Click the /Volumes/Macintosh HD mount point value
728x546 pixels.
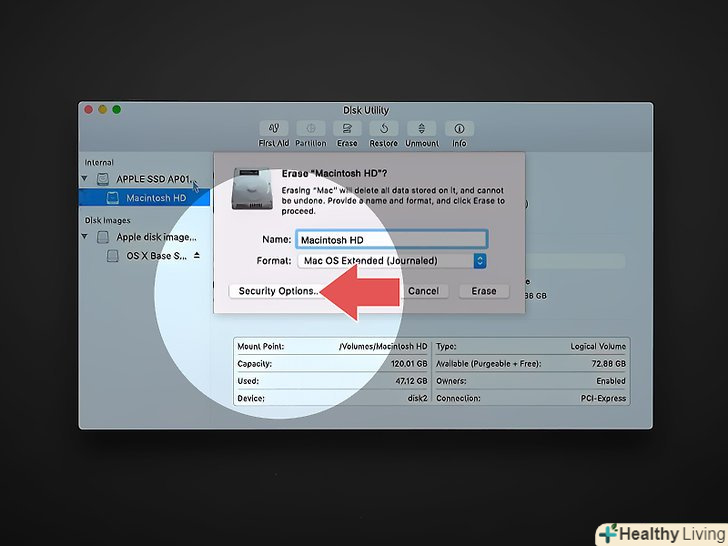coord(383,346)
